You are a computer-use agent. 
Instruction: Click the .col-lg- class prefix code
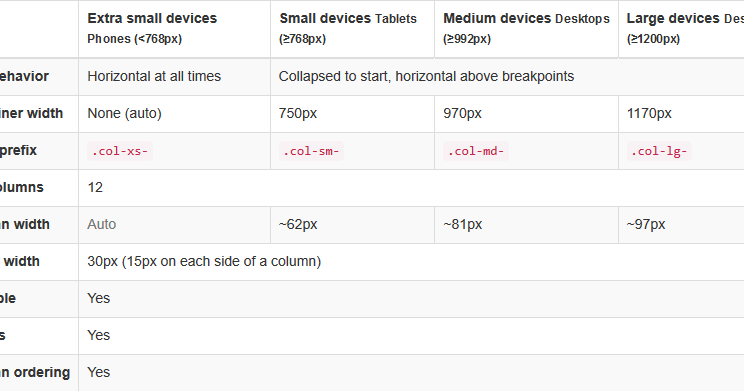pos(659,151)
